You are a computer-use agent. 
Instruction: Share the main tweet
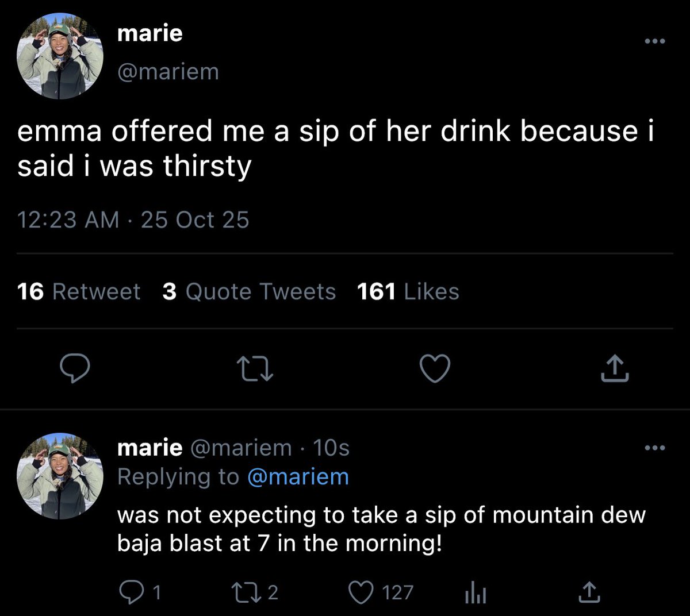(615, 368)
